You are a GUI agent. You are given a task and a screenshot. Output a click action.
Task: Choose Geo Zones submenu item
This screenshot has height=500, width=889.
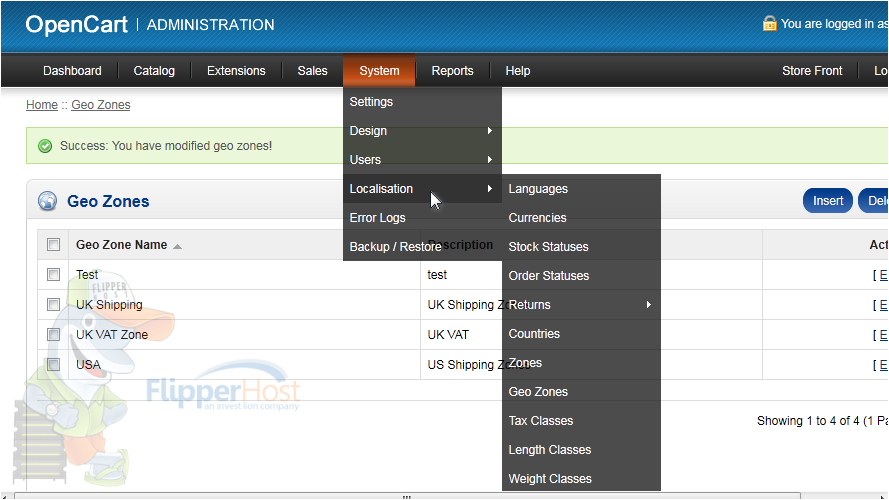point(581,392)
